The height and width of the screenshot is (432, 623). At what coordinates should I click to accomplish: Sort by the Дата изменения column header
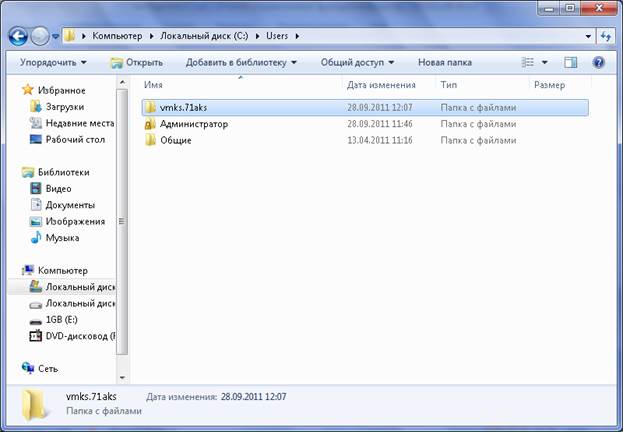coord(381,85)
